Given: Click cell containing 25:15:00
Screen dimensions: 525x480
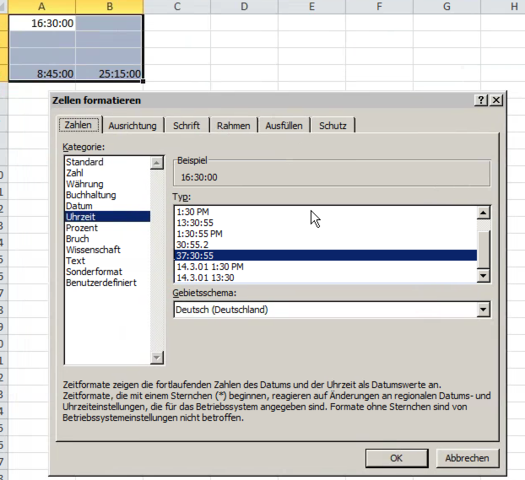Looking at the screenshot, I should [109, 73].
